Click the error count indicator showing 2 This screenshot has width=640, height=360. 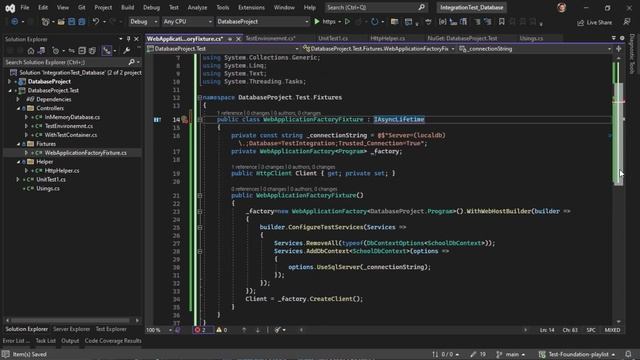pos(202,330)
